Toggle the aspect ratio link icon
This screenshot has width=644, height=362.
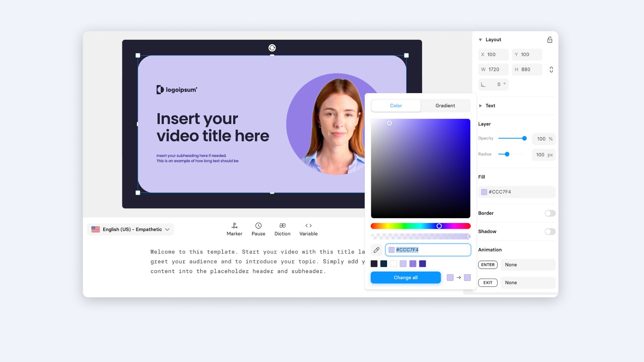pyautogui.click(x=551, y=70)
